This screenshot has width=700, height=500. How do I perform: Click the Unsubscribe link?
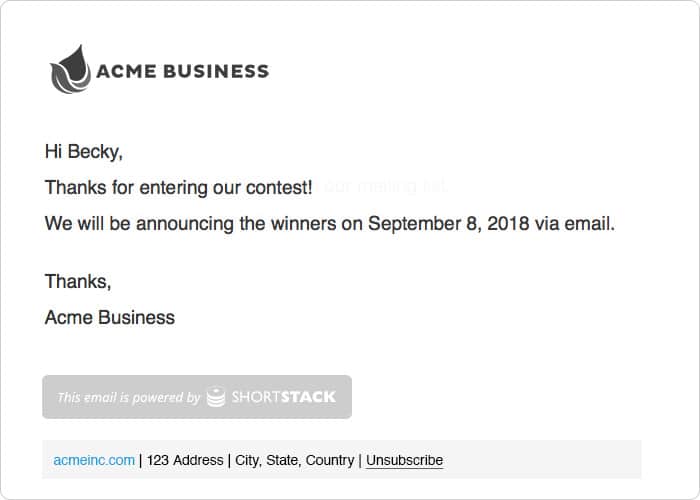pos(404,460)
